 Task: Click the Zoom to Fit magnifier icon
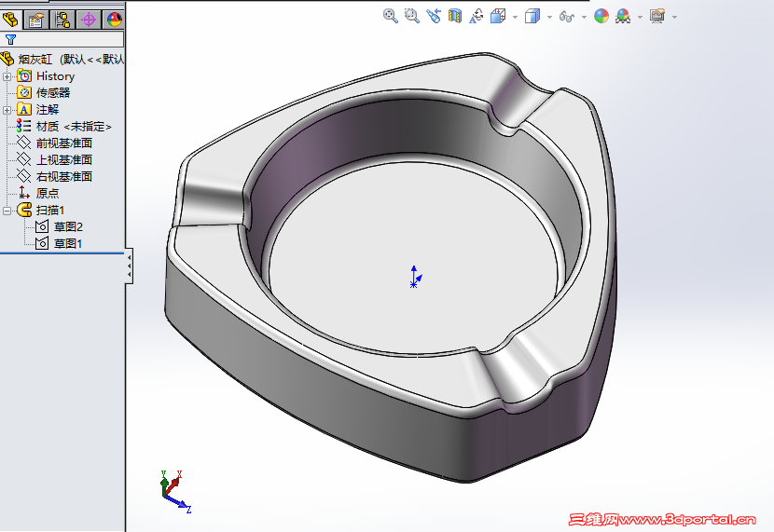click(x=391, y=16)
